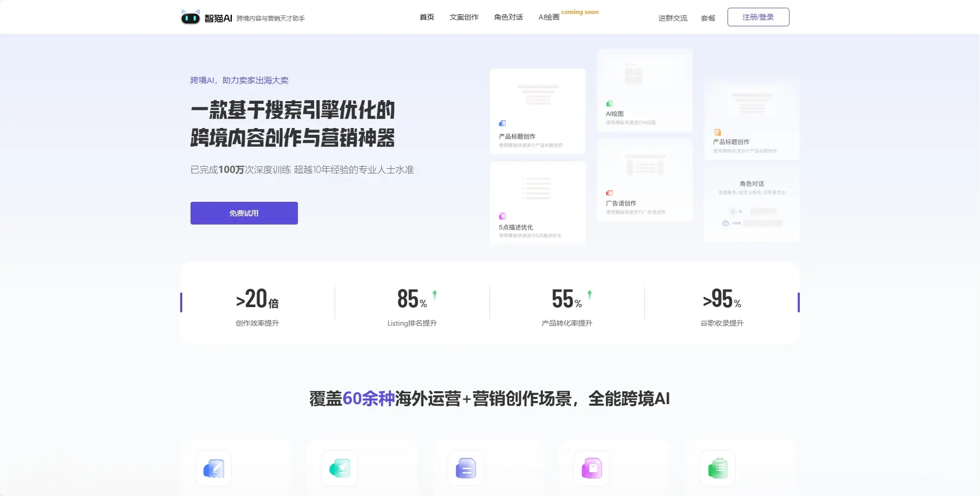This screenshot has width=980, height=496.
Task: Click the 免费试用 button
Action: click(x=244, y=213)
